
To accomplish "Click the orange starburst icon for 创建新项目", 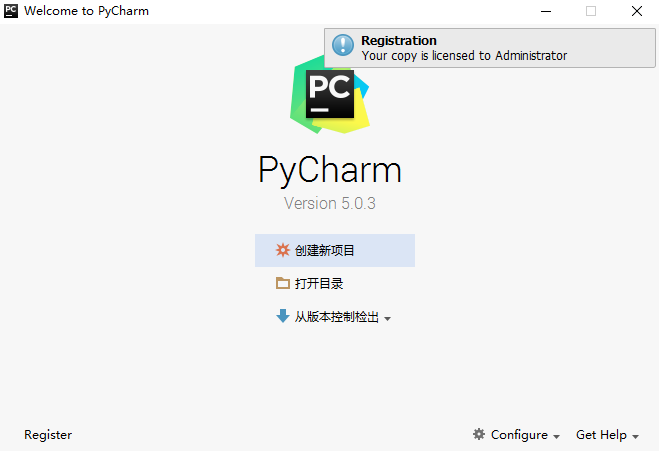I will coord(282,250).
